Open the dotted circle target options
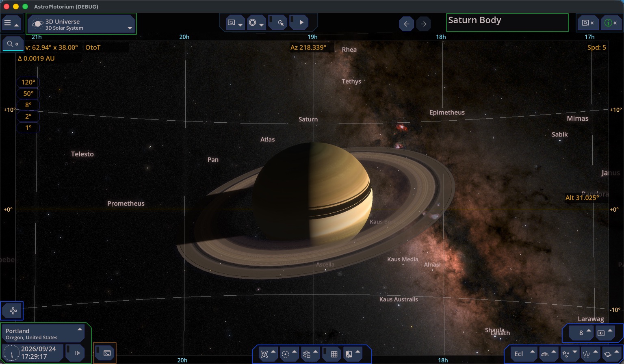The width and height of the screenshot is (624, 364). [288, 354]
